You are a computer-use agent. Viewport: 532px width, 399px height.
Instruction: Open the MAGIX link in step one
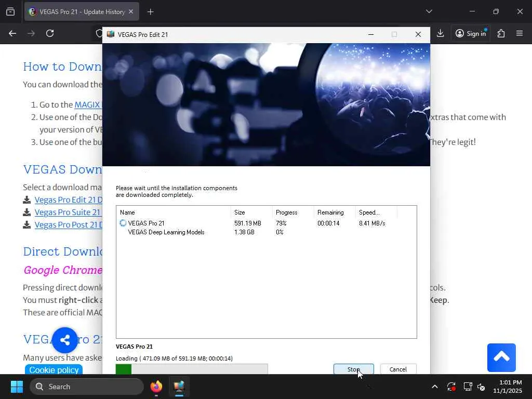87,104
